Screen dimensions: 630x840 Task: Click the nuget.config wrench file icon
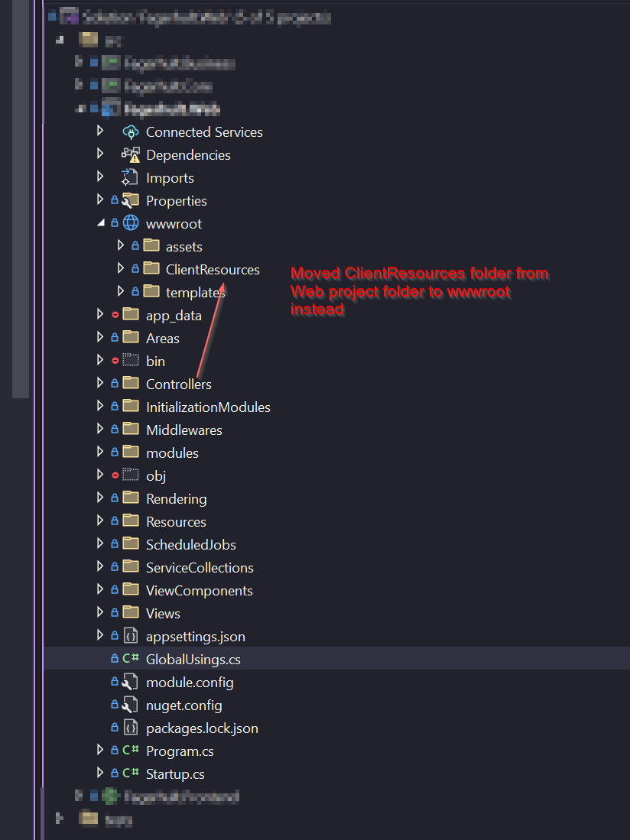point(131,705)
